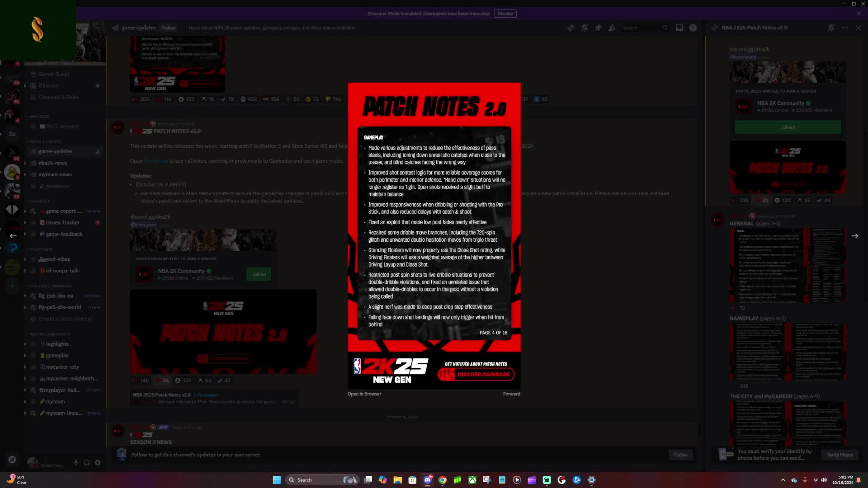Viewport: 868px width, 488px height.
Task: Collapse the NEWS & EVENTS category
Action: tap(45, 142)
